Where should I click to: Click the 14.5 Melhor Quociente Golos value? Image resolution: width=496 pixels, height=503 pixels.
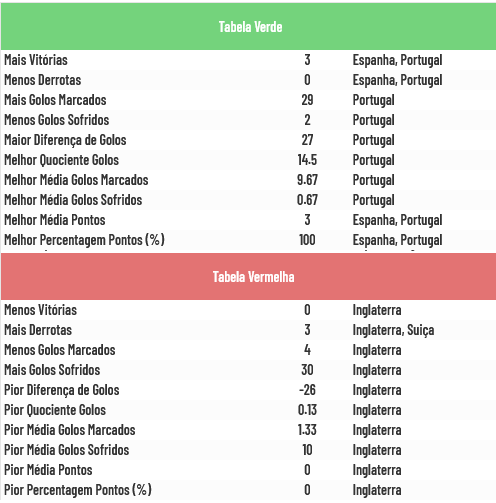[x=307, y=160]
